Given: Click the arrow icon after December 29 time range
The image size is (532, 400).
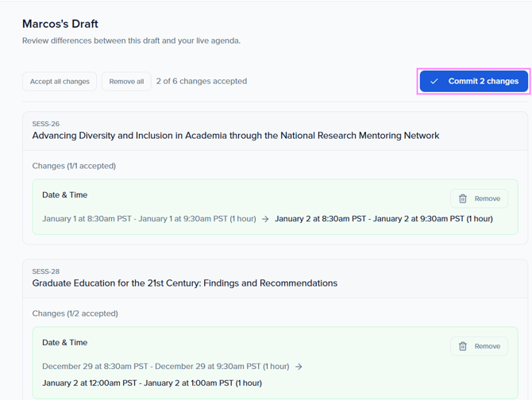Looking at the screenshot, I should tap(299, 367).
